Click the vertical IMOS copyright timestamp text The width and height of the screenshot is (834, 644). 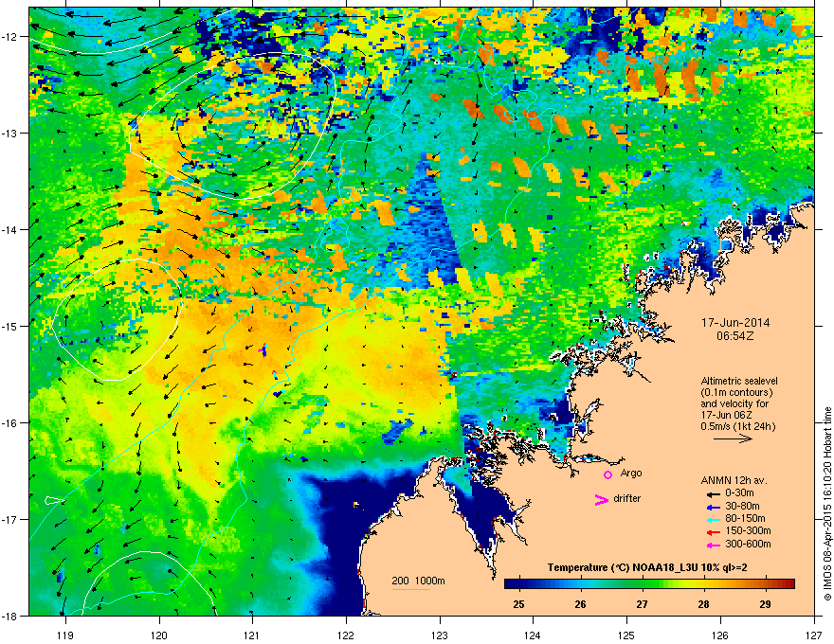point(827,504)
